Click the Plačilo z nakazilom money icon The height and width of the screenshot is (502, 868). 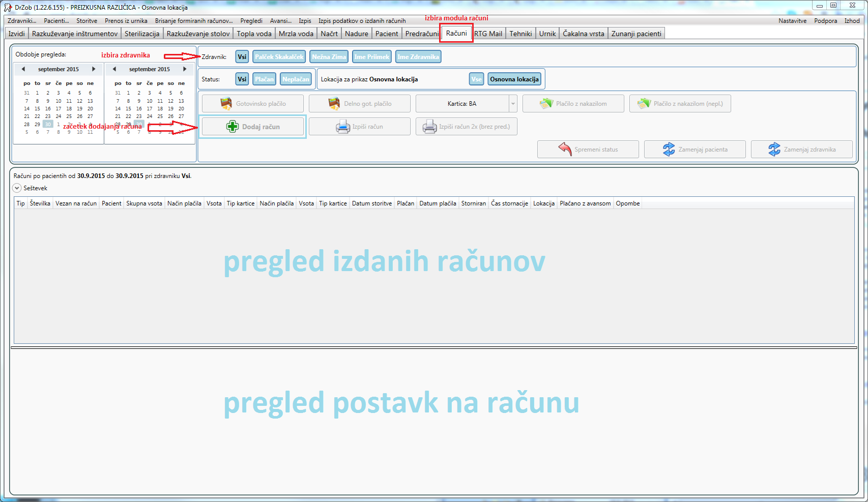(x=546, y=104)
